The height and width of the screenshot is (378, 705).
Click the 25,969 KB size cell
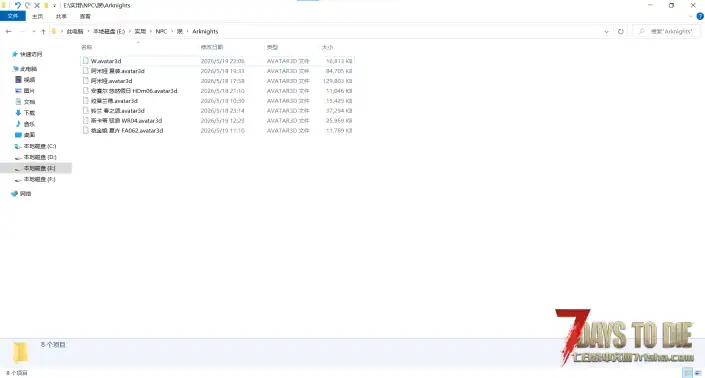coord(339,120)
